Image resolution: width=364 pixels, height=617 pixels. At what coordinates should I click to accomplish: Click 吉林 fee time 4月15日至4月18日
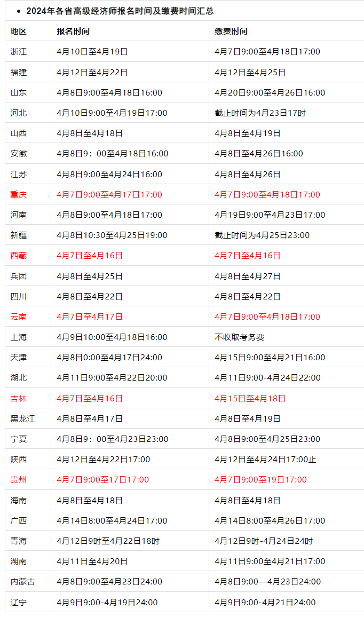point(250,398)
